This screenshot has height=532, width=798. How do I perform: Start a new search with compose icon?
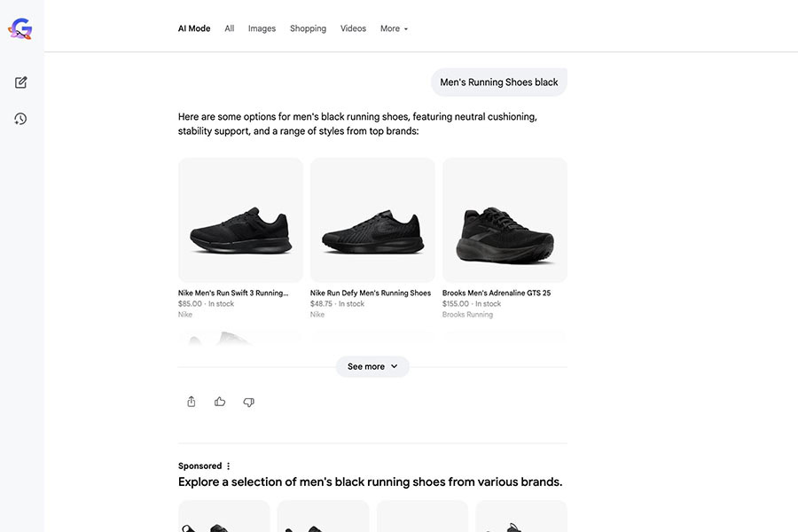coord(21,82)
